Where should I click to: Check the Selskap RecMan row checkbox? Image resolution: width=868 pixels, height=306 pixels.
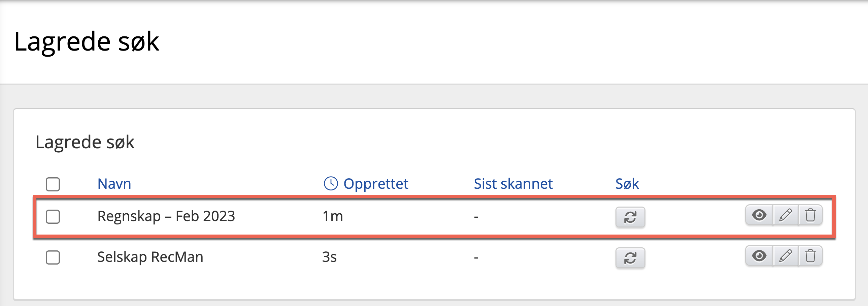pyautogui.click(x=53, y=257)
